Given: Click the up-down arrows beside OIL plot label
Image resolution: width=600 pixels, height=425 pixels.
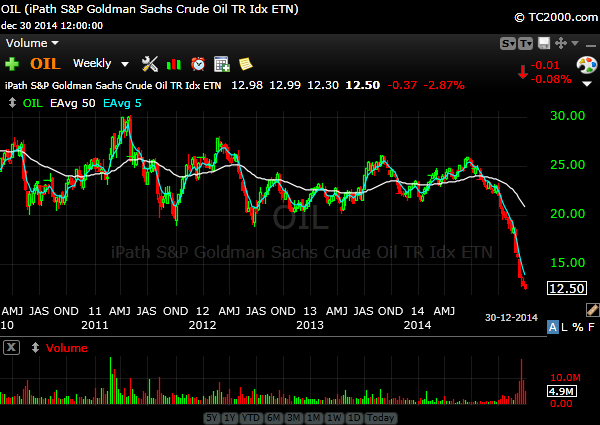Looking at the screenshot, I should coord(13,103).
